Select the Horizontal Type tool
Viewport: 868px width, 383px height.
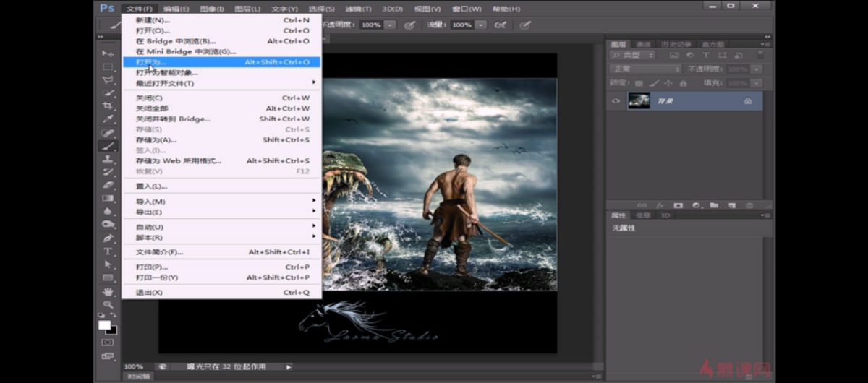[108, 251]
